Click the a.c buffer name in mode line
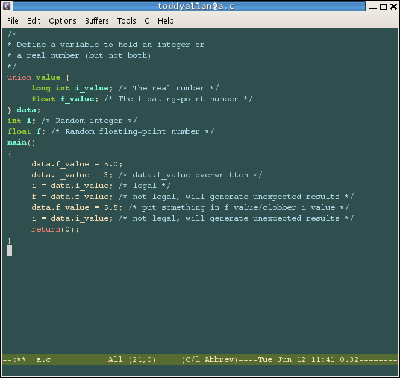 tap(43, 360)
